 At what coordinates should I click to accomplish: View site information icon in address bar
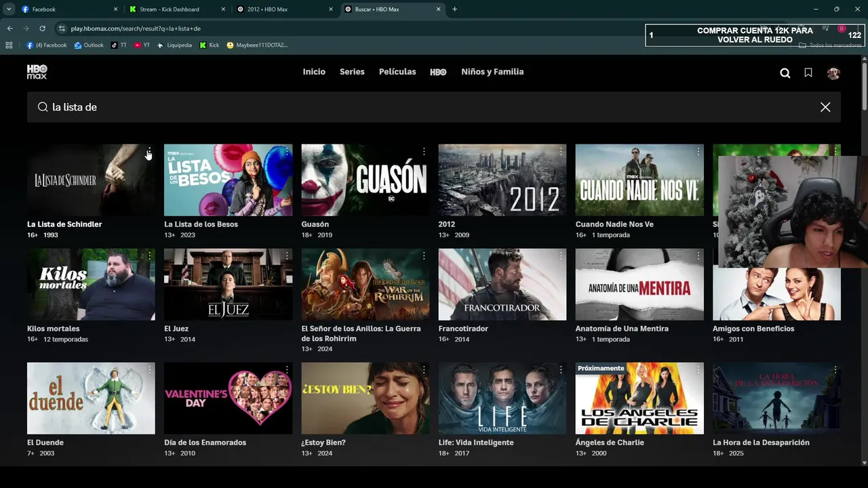coord(62,28)
